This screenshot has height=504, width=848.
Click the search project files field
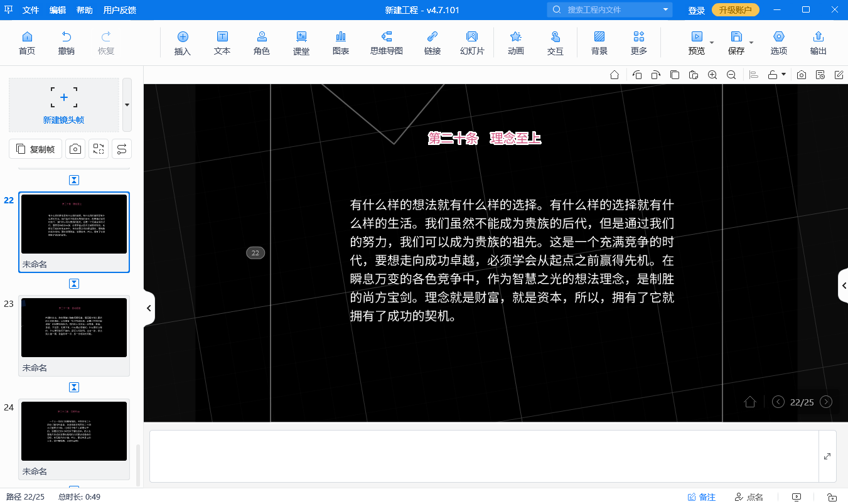click(x=609, y=10)
